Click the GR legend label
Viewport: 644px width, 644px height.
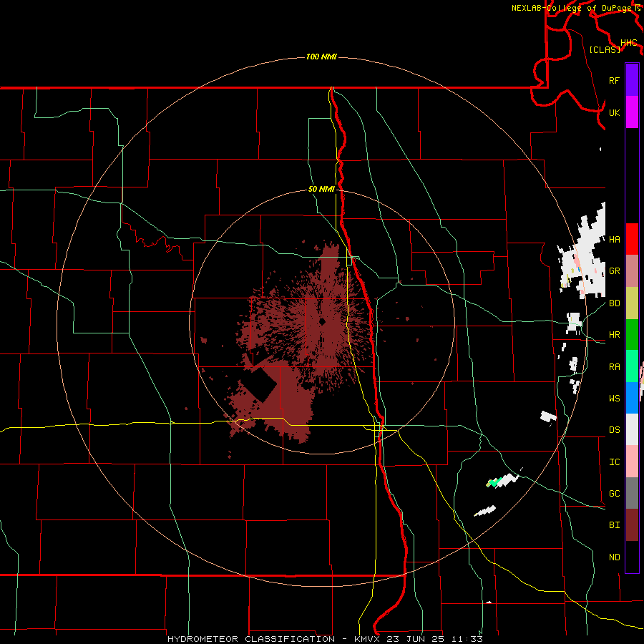pyautogui.click(x=614, y=271)
